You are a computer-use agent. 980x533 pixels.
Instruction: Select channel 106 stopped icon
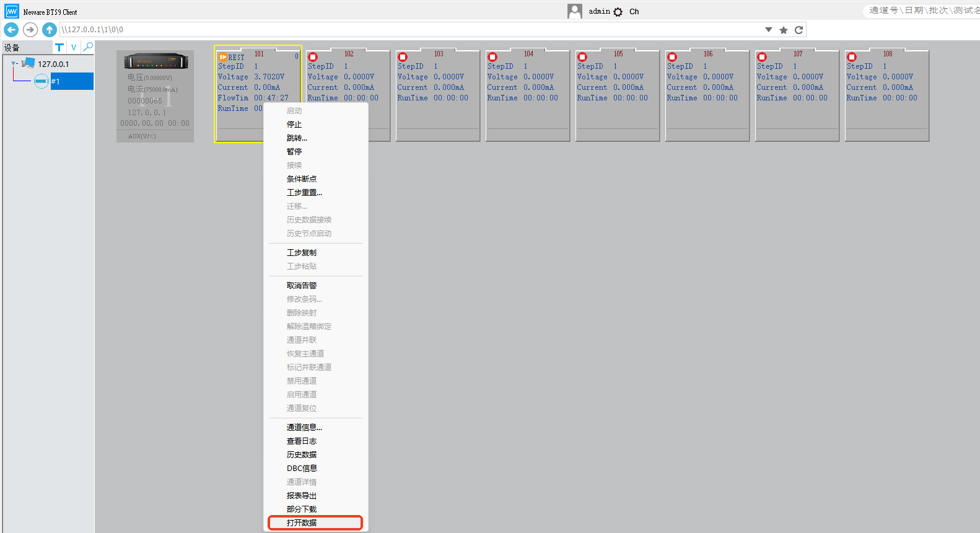coord(672,57)
